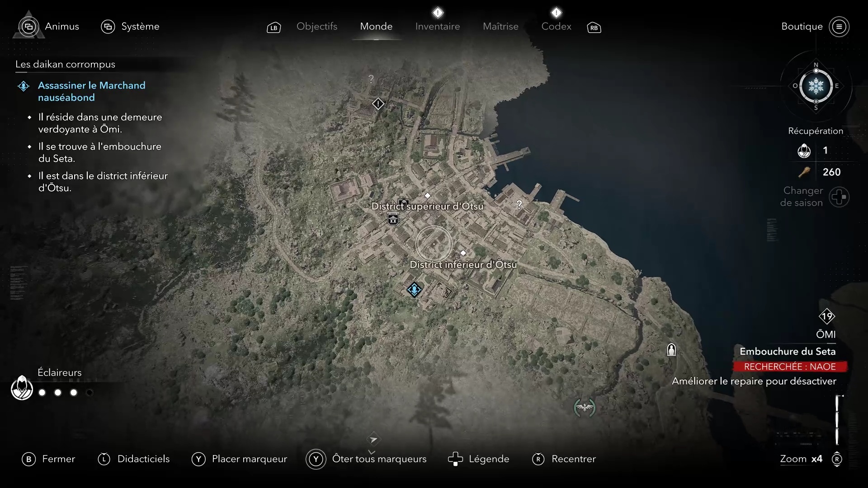Screen dimensions: 868x488
Task: Click the white diamond marker in upper district
Action: pos(428,196)
